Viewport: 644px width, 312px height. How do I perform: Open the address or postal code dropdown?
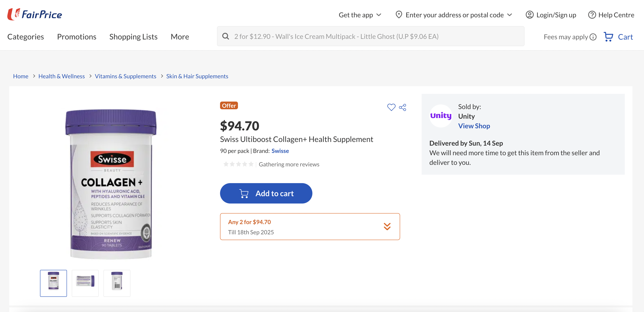[454, 15]
